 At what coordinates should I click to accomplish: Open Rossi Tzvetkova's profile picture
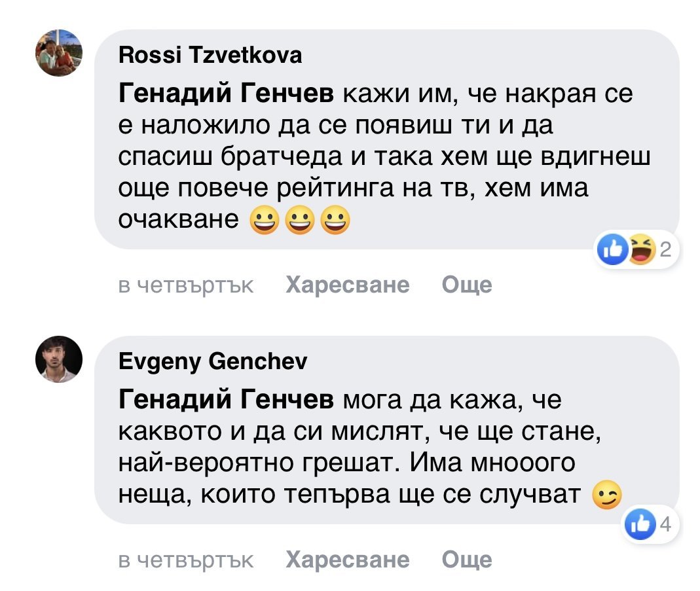click(58, 53)
